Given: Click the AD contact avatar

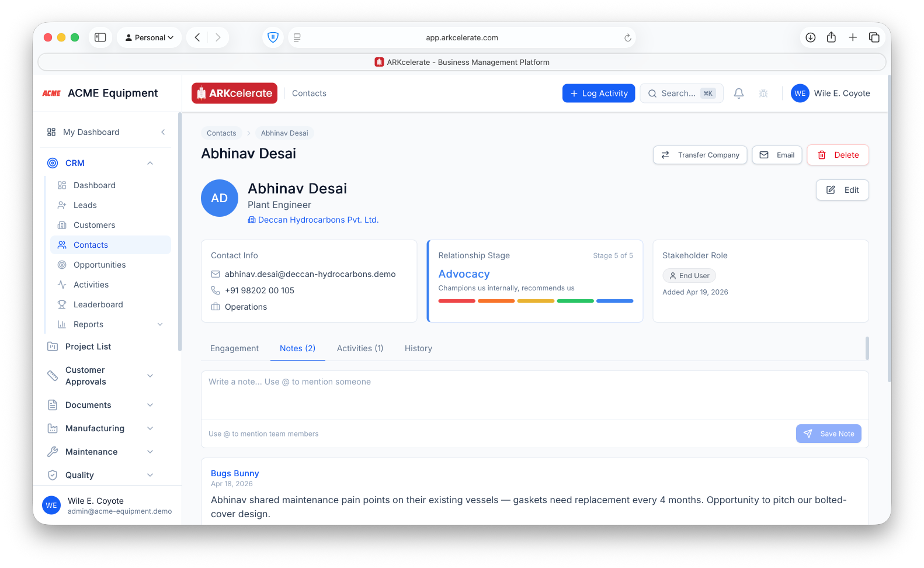Looking at the screenshot, I should (220, 198).
